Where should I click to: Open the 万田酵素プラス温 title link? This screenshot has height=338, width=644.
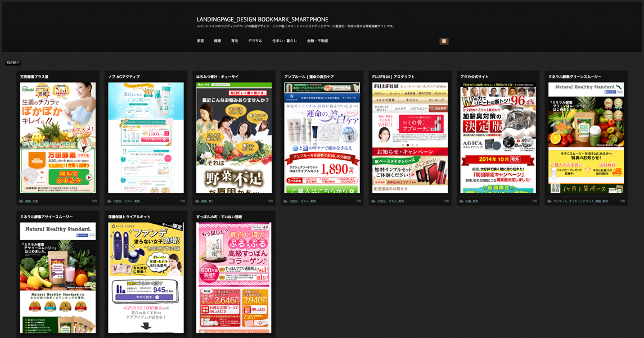click(34, 77)
